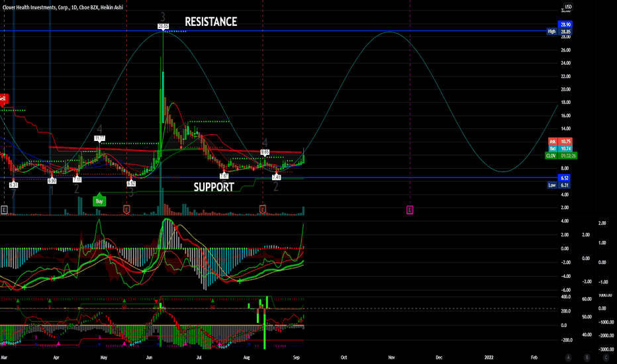Click the 7.67 pivot low marker
Viewport: 617px width, 364px height.
point(224,176)
